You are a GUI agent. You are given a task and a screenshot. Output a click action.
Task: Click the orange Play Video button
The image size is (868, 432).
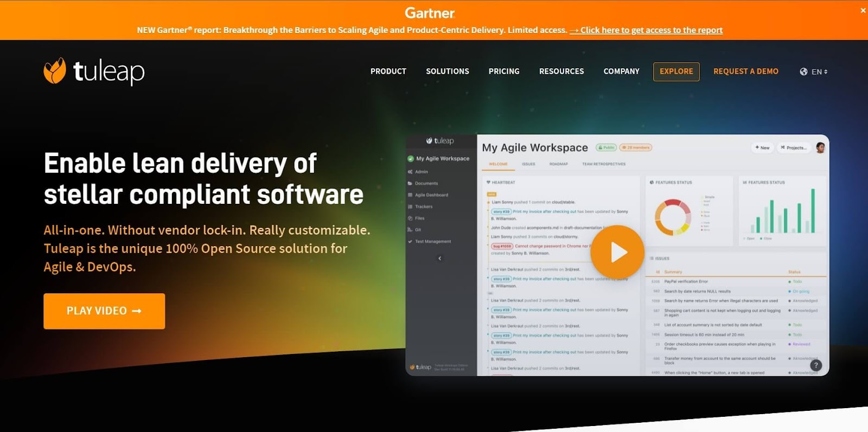(104, 311)
